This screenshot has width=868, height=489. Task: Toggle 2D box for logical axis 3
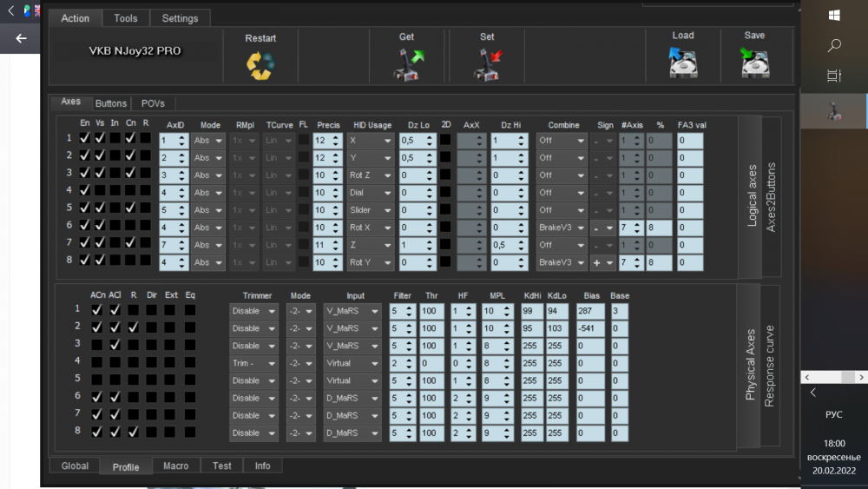click(x=445, y=175)
